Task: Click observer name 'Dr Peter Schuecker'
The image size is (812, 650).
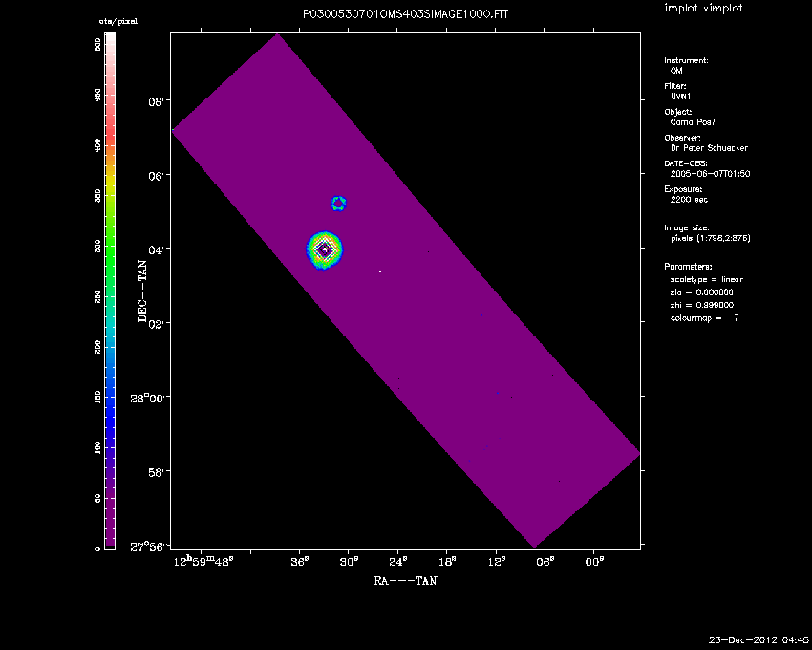Action: click(709, 148)
